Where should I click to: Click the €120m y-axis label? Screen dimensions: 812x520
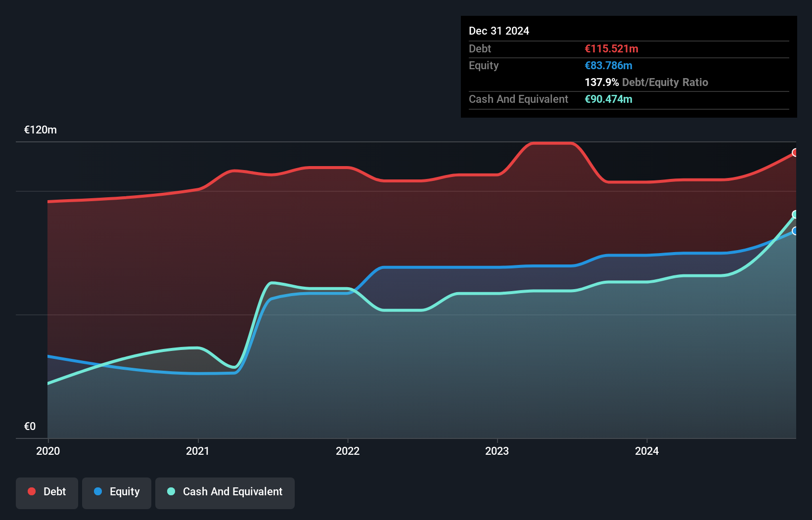pyautogui.click(x=41, y=130)
